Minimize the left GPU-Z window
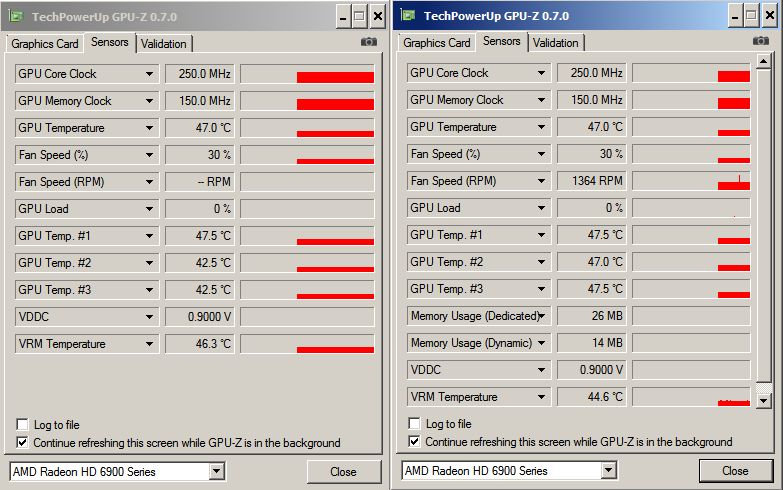The width and height of the screenshot is (783, 490). click(343, 17)
